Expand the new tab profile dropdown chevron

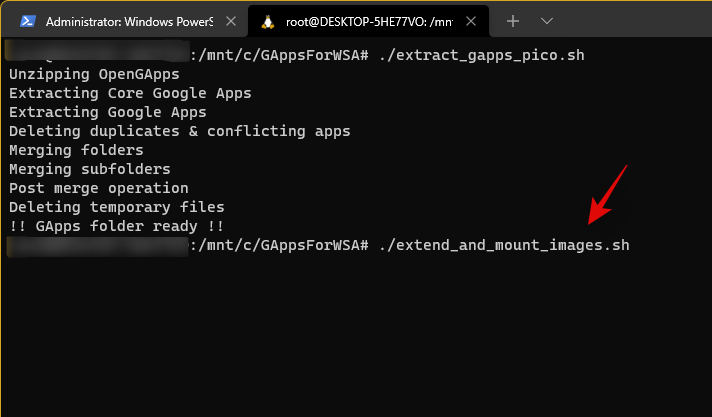547,21
